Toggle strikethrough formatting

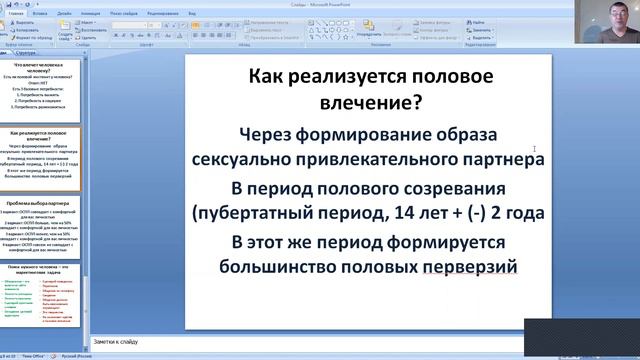pos(140,36)
